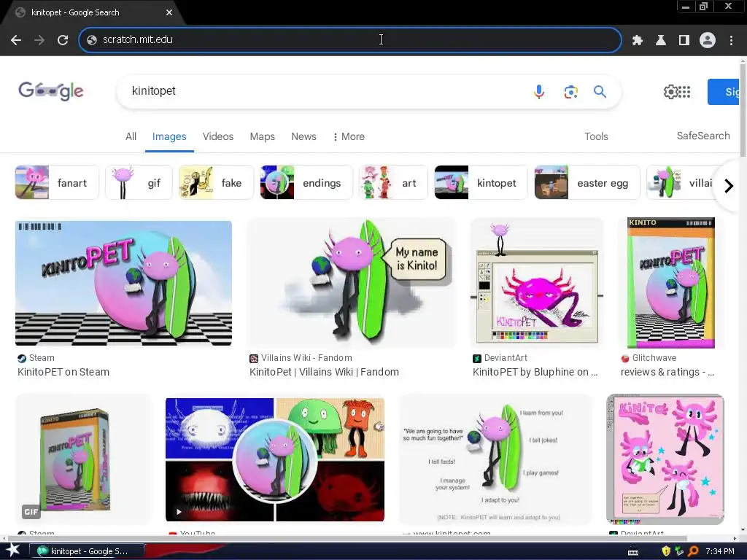Viewport: 747px width, 560px height.
Task: Open Chrome Labs flask icon
Action: click(x=660, y=41)
